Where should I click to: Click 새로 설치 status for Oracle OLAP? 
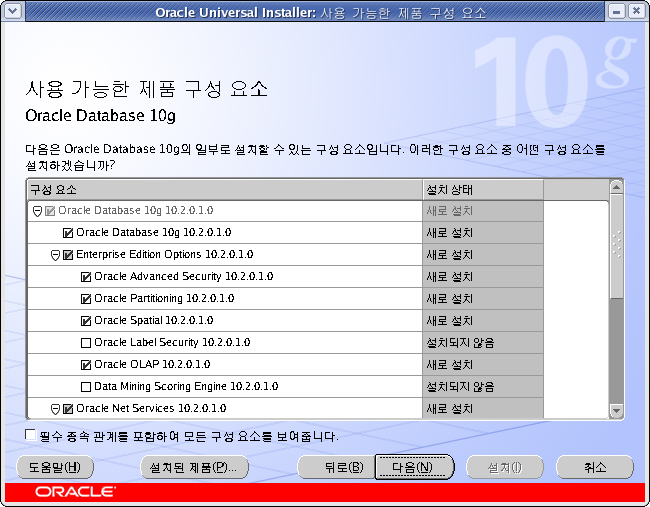[x=450, y=365]
